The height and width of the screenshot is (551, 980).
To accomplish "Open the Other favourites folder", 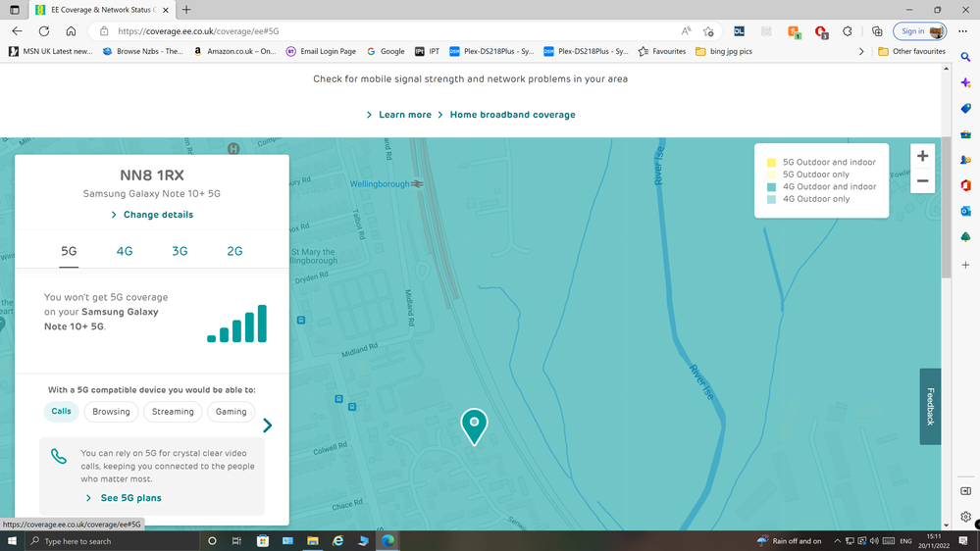I will point(912,51).
